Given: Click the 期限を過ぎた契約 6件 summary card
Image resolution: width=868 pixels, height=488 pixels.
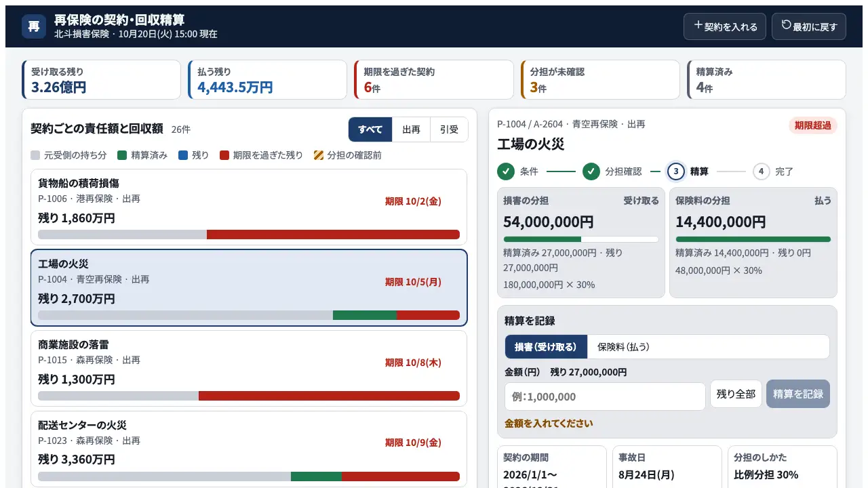Looking at the screenshot, I should tap(434, 79).
